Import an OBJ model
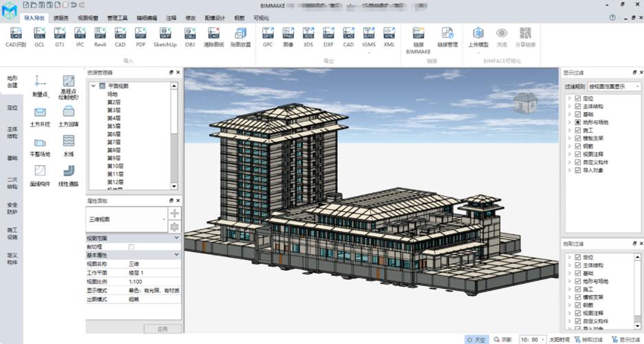The image size is (644, 344). [190, 37]
